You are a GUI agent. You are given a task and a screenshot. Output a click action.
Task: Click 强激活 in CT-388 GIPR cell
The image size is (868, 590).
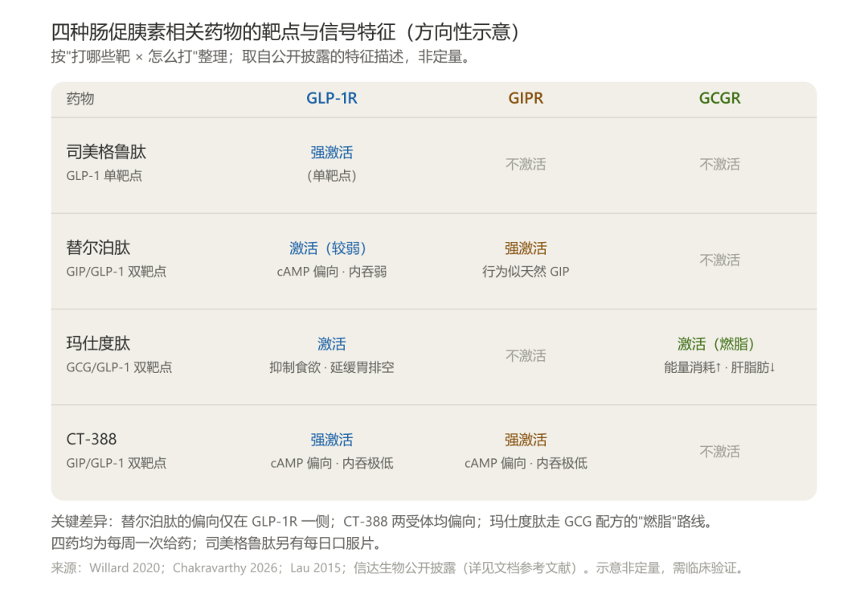[x=526, y=440]
